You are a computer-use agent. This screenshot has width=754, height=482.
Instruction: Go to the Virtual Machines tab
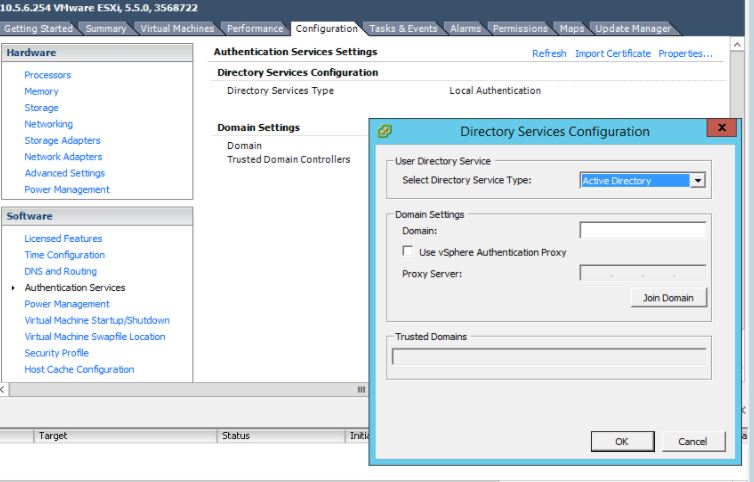[174, 28]
